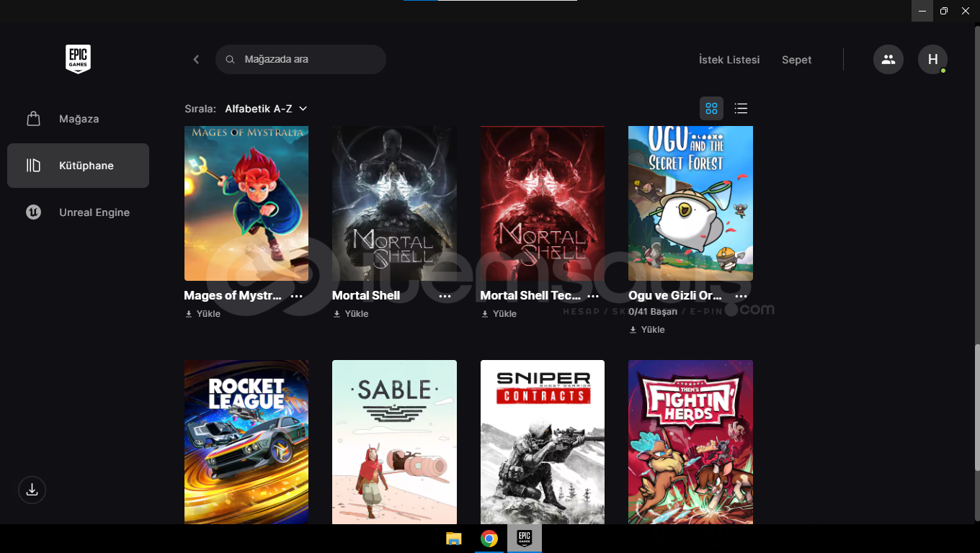Open Google Chrome from taskbar
Viewport: 980px width, 553px height.
[489, 539]
